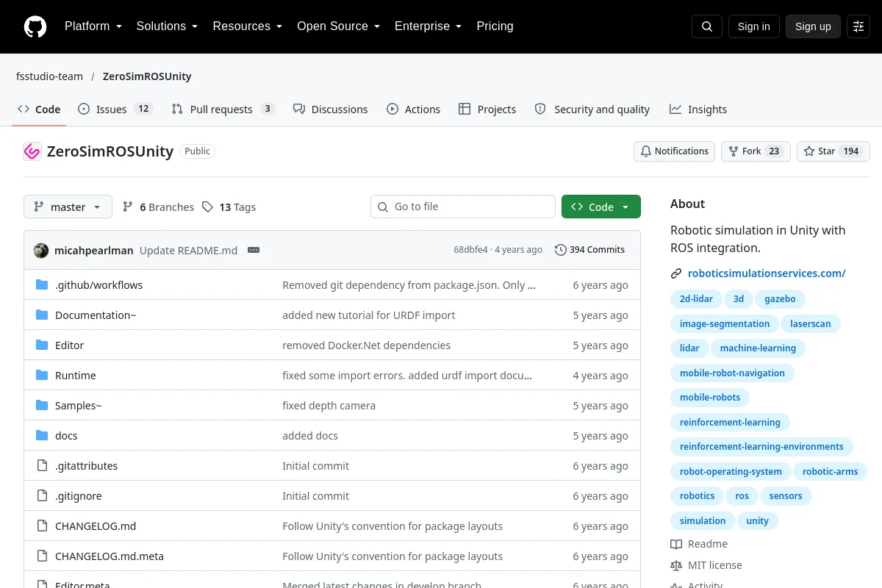The width and height of the screenshot is (882, 588).
Task: Open the roboticsimulationservices.com link
Action: 767,273
